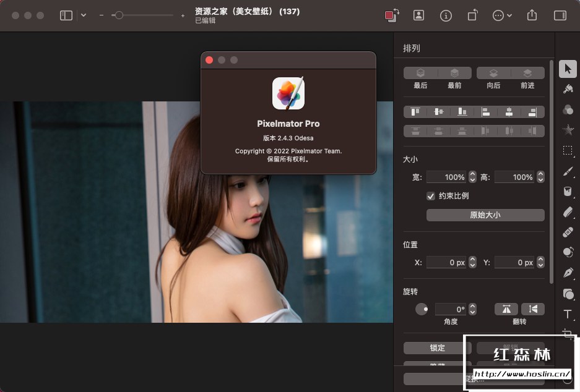The width and height of the screenshot is (580, 392).
Task: Toggle the 约束比例 checkbox
Action: 431,196
